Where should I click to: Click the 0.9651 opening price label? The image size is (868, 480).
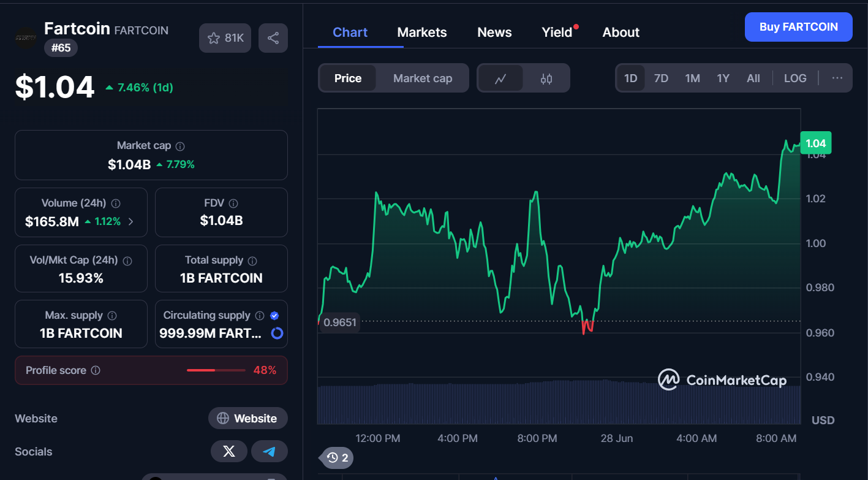(340, 322)
